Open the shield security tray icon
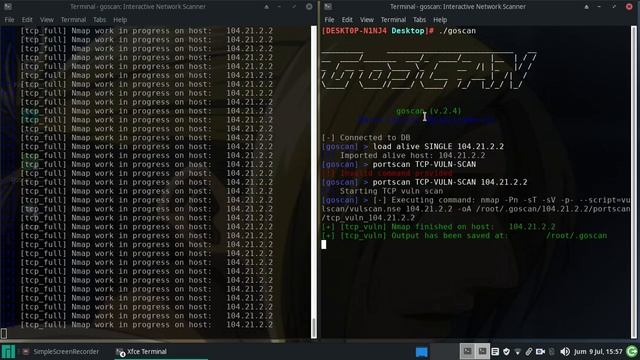640x360 pixels. click(507, 351)
